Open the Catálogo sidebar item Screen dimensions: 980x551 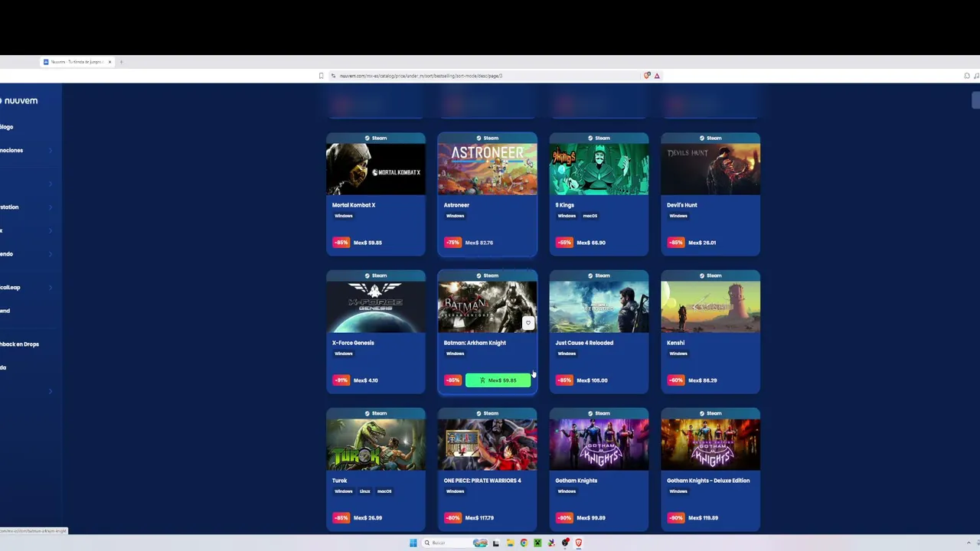click(6, 127)
